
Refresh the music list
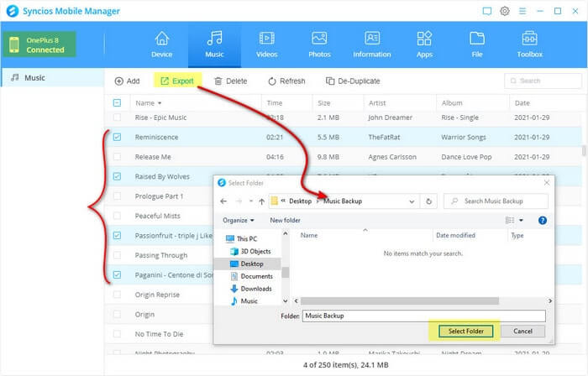click(x=286, y=81)
